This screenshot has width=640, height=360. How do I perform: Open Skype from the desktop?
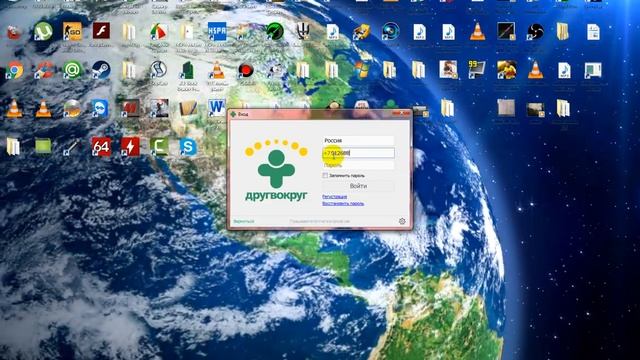click(188, 147)
